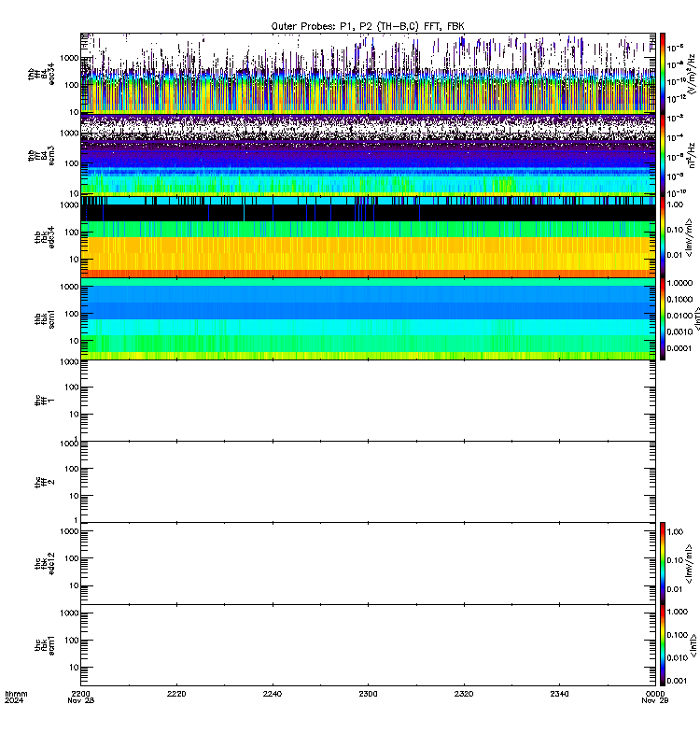Click the '(V/m)²/Hz' color bar unit label
The height and width of the screenshot is (747, 700).
(691, 74)
